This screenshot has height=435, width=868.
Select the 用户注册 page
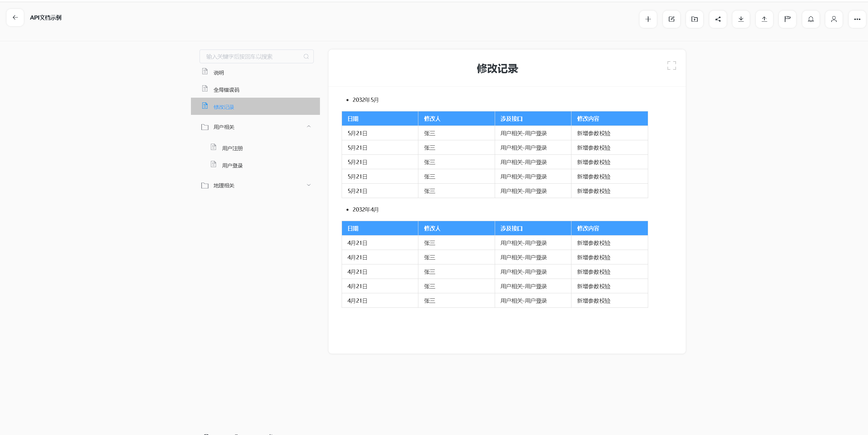point(232,148)
